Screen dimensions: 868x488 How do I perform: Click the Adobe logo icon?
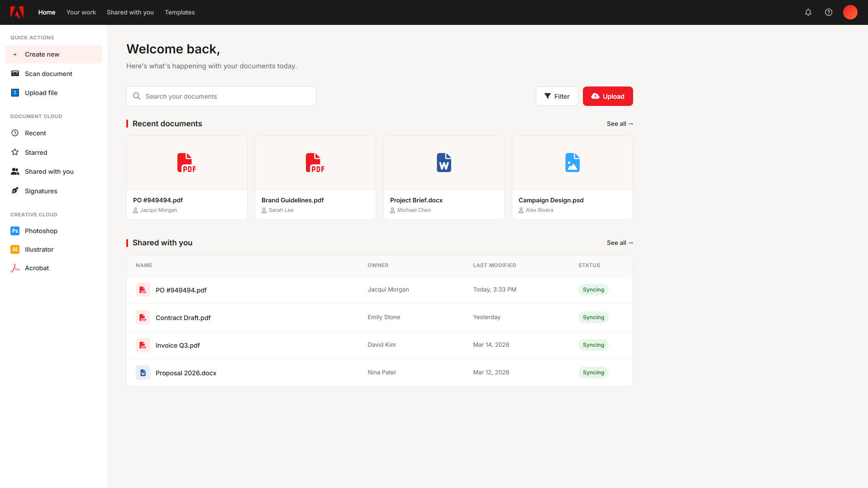pos(17,12)
